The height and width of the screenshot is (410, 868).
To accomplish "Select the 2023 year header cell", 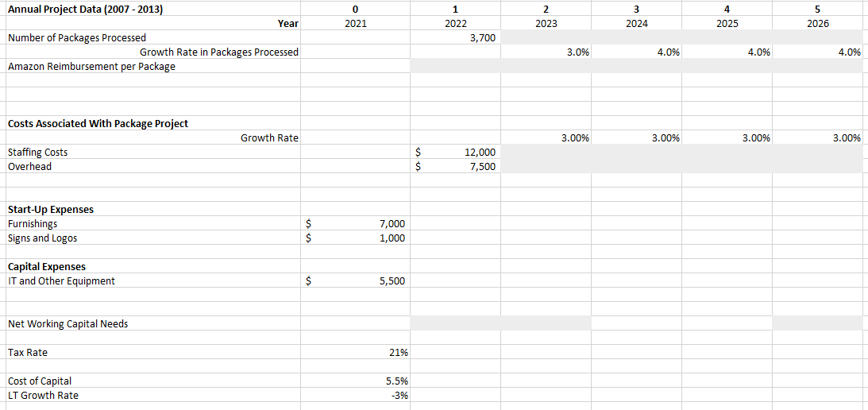I will (546, 23).
